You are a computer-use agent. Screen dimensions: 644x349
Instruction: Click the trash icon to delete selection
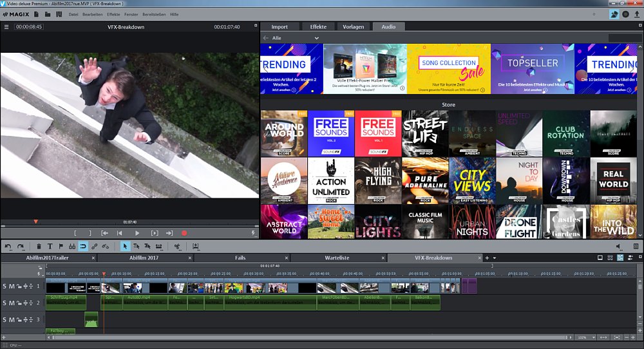(39, 246)
